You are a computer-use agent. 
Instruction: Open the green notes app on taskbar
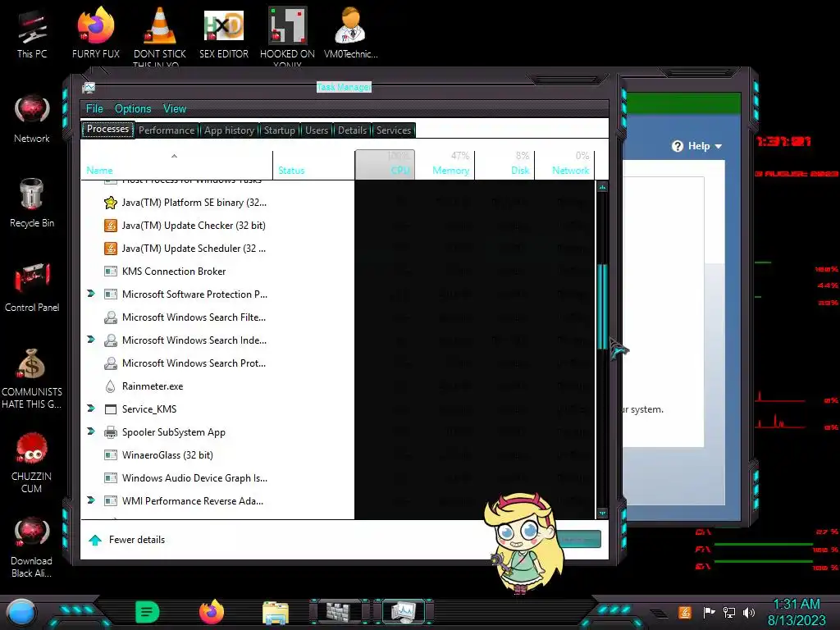148,612
